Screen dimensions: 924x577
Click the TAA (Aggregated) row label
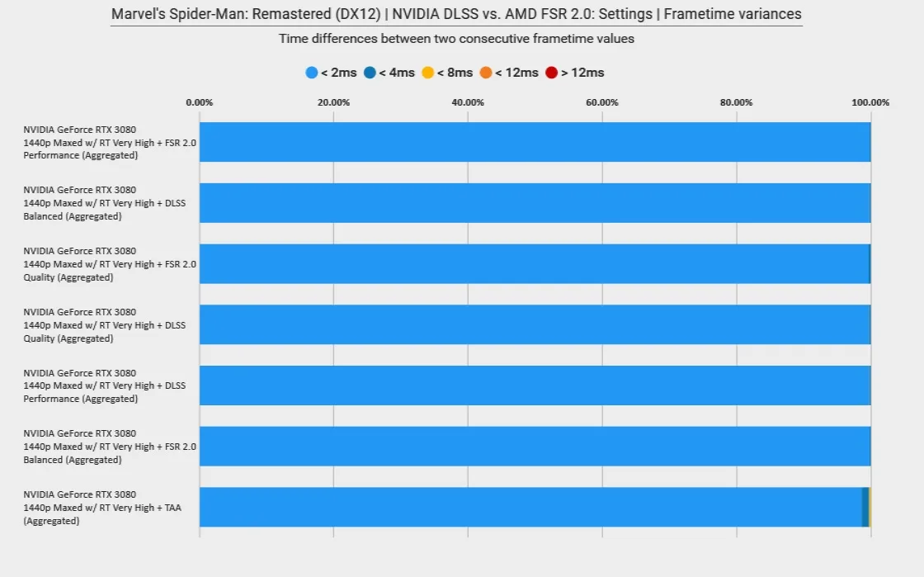(102, 508)
